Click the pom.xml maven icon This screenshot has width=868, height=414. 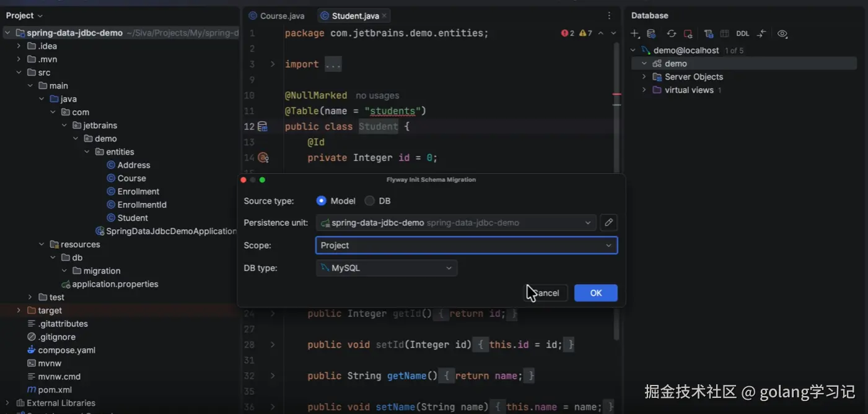coord(32,390)
